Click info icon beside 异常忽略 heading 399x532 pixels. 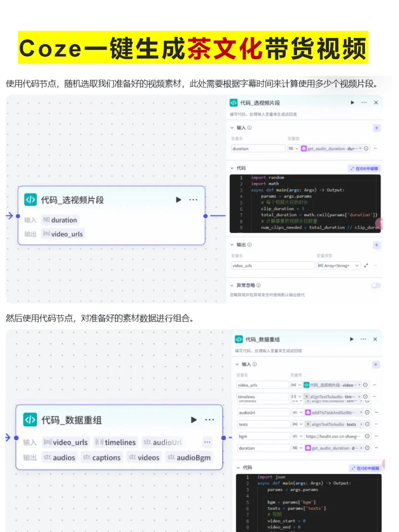pos(259,286)
